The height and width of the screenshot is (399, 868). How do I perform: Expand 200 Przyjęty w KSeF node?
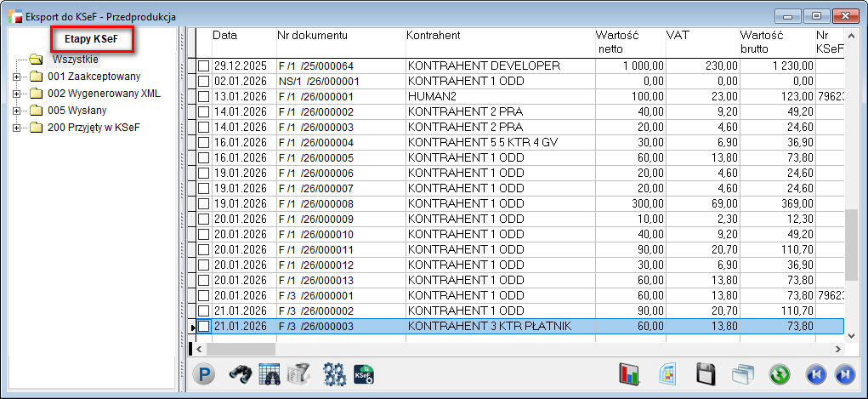click(x=16, y=128)
